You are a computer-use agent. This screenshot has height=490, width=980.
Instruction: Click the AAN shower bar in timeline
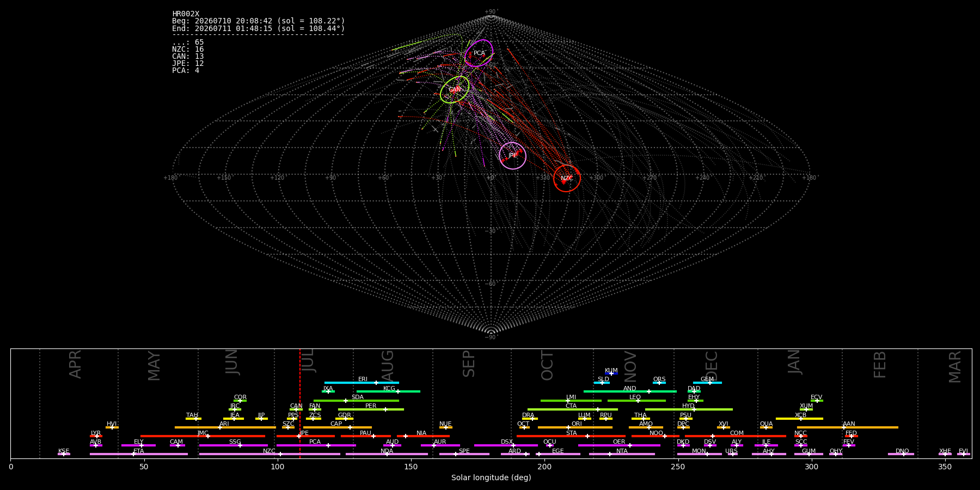tap(848, 427)
